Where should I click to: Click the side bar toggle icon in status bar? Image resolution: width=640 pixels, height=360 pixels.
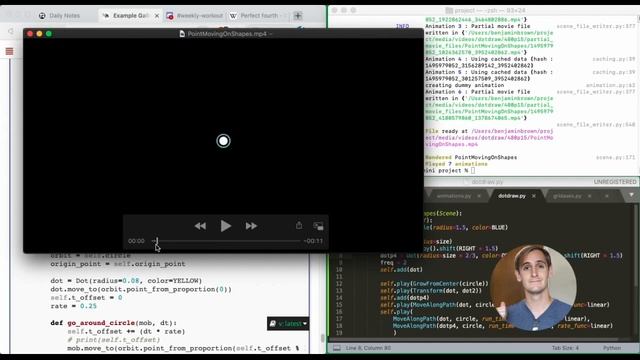337,348
